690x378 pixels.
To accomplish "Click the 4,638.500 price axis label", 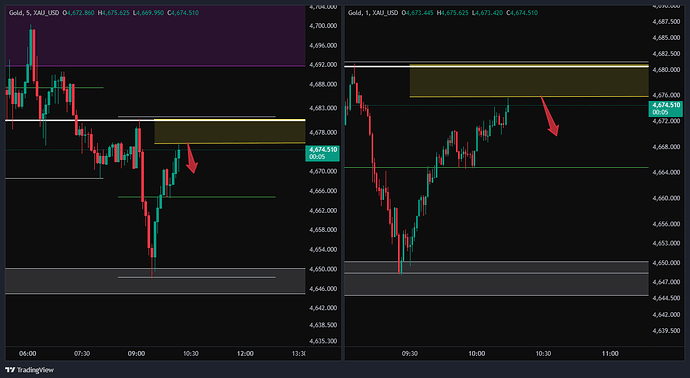I will 323,325.
